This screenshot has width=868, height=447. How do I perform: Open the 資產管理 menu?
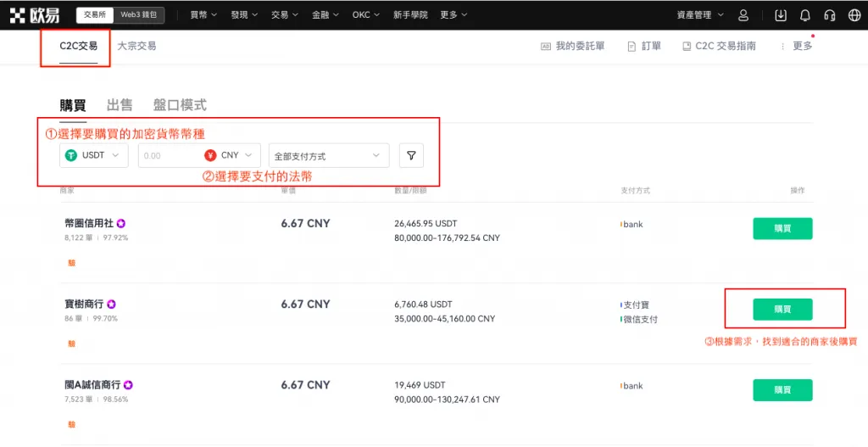pyautogui.click(x=700, y=15)
